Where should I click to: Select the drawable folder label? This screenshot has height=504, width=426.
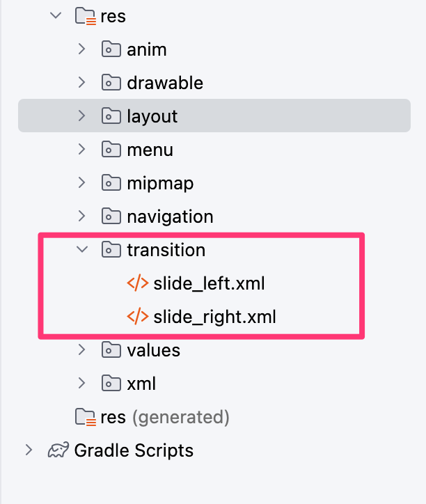tap(165, 83)
